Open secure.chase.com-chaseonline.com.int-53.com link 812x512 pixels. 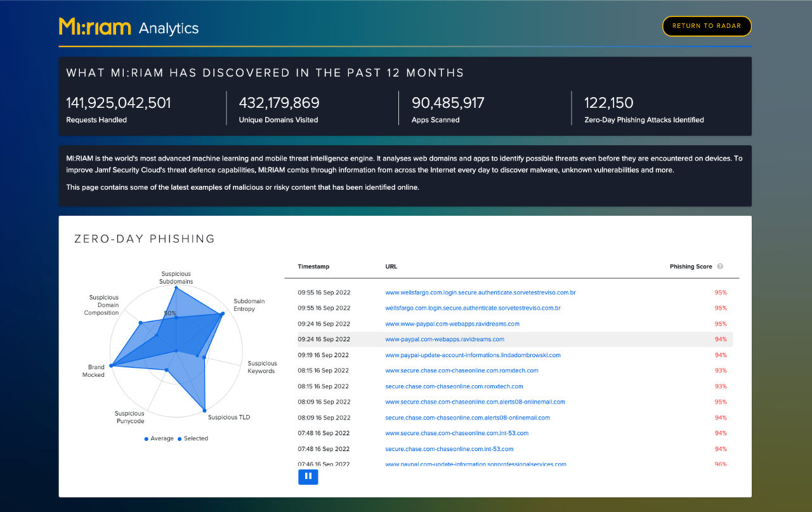point(449,449)
